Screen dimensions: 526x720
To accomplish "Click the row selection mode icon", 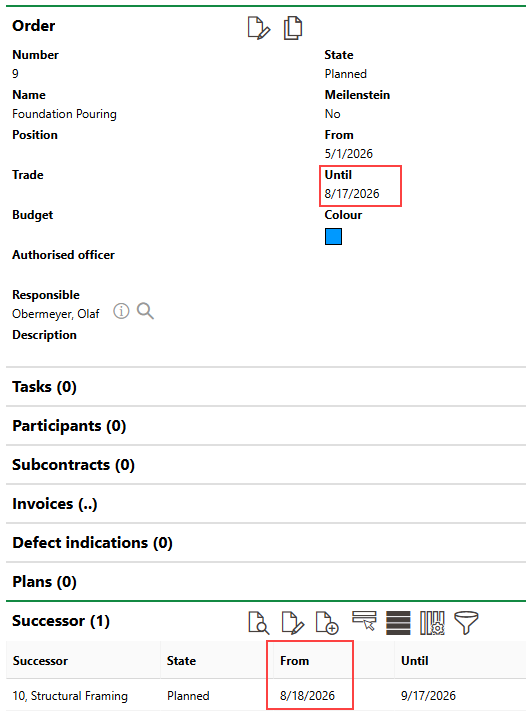I will pos(364,621).
